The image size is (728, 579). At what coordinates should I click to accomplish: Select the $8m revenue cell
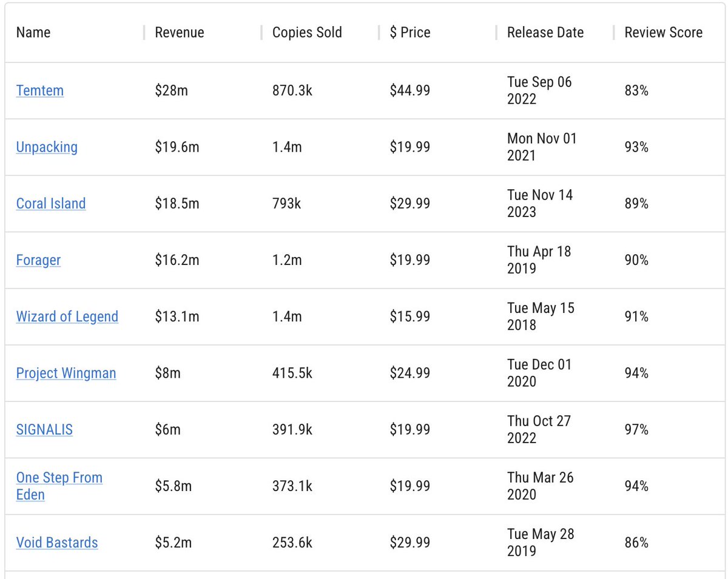pyautogui.click(x=168, y=373)
